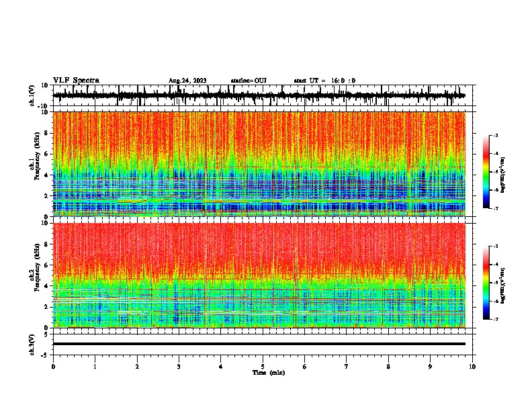The image size is (532, 411).
Task: Click the "-5" tick on ch.2 colorbar
Action: coord(496,283)
